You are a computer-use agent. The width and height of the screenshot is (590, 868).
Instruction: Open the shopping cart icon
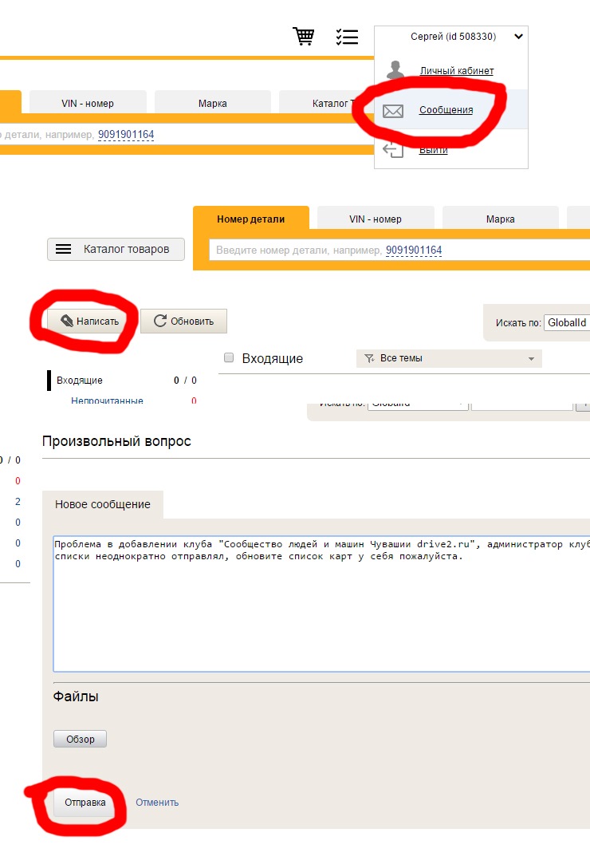303,36
